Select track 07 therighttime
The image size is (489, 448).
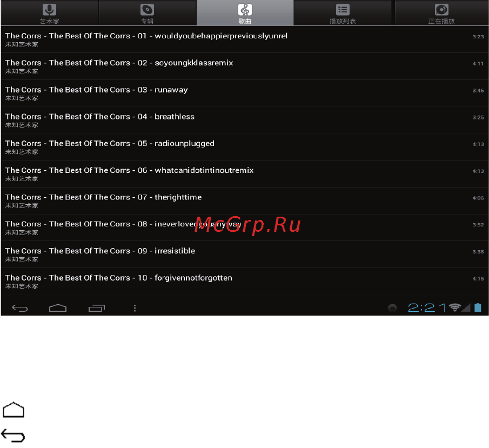coord(244,200)
